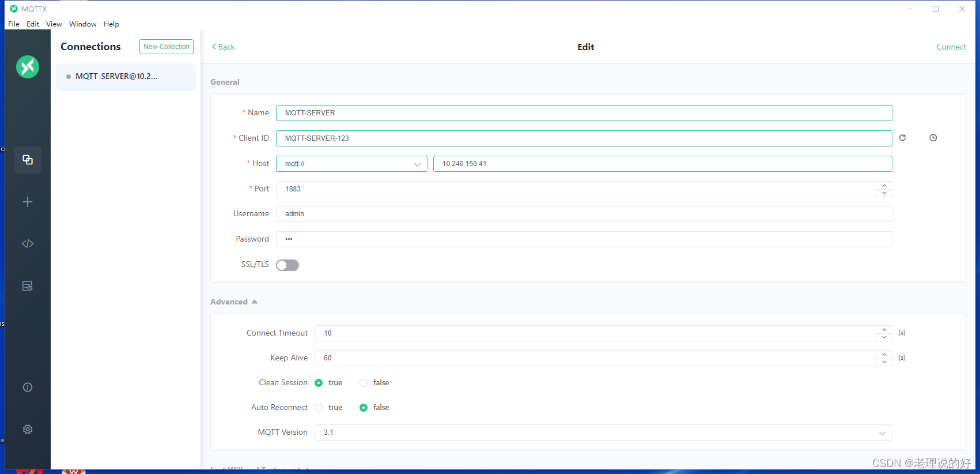Open the Host protocol mqtt:// dropdown
Screen dimensions: 980x474
point(351,164)
